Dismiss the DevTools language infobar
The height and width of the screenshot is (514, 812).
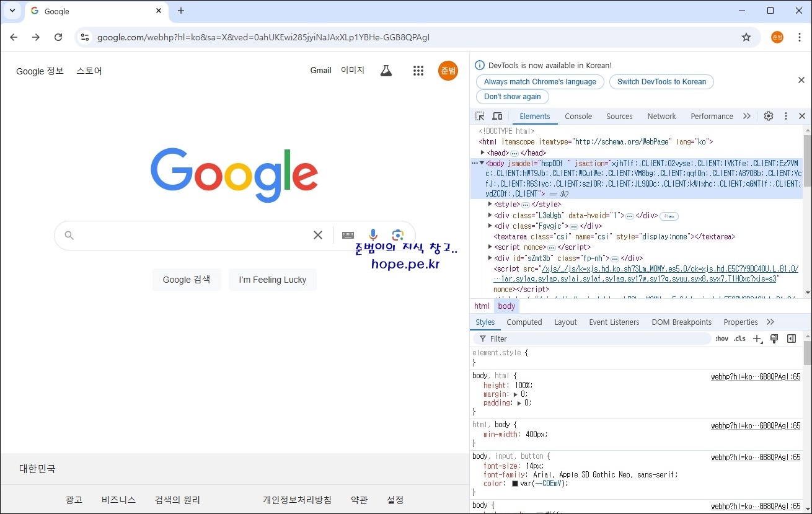(801, 81)
